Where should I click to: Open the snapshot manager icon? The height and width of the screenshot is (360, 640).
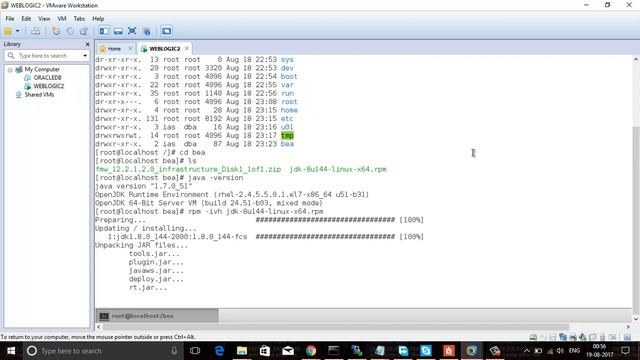[84, 31]
